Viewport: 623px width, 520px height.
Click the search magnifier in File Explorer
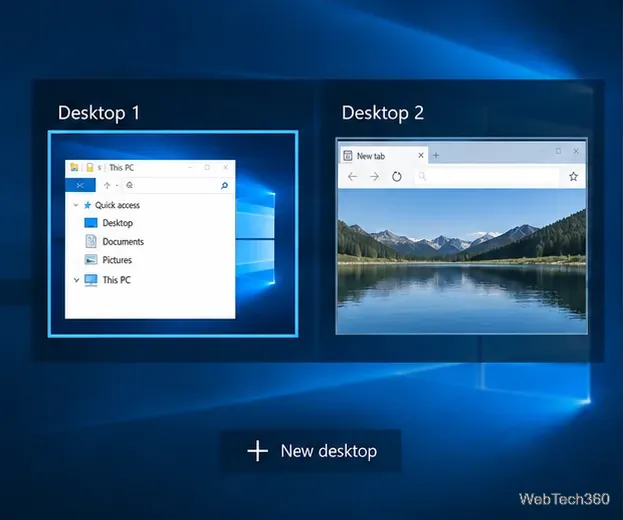[224, 185]
